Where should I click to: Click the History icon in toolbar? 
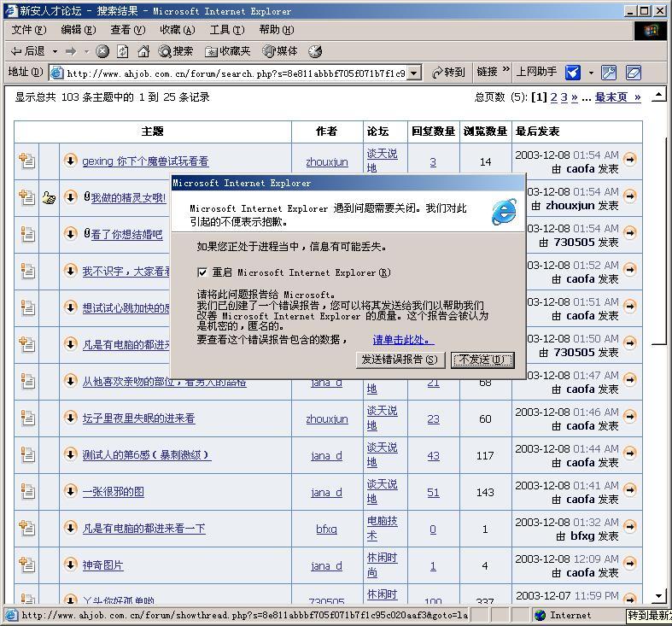(x=315, y=51)
